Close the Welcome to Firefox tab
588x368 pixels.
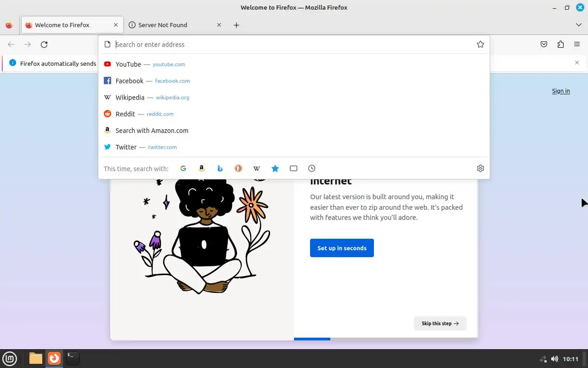pos(116,25)
